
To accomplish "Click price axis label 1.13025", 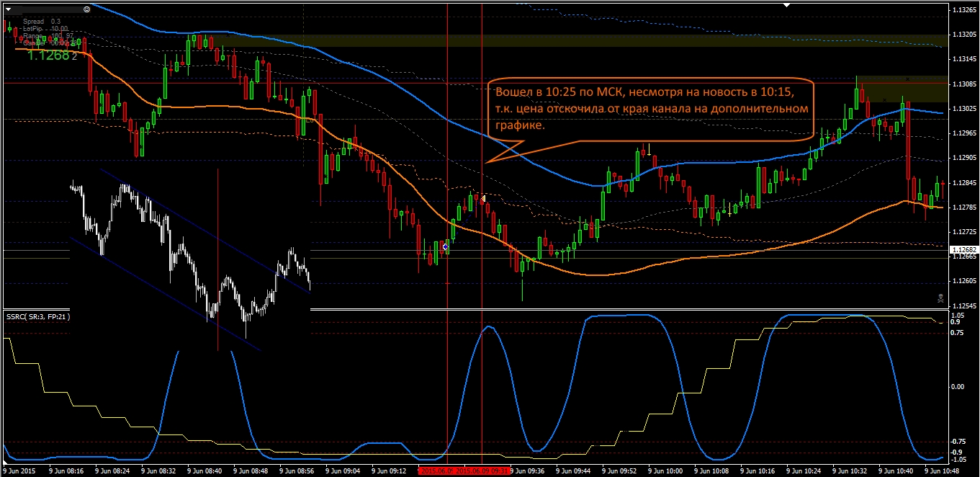I will click(x=963, y=109).
